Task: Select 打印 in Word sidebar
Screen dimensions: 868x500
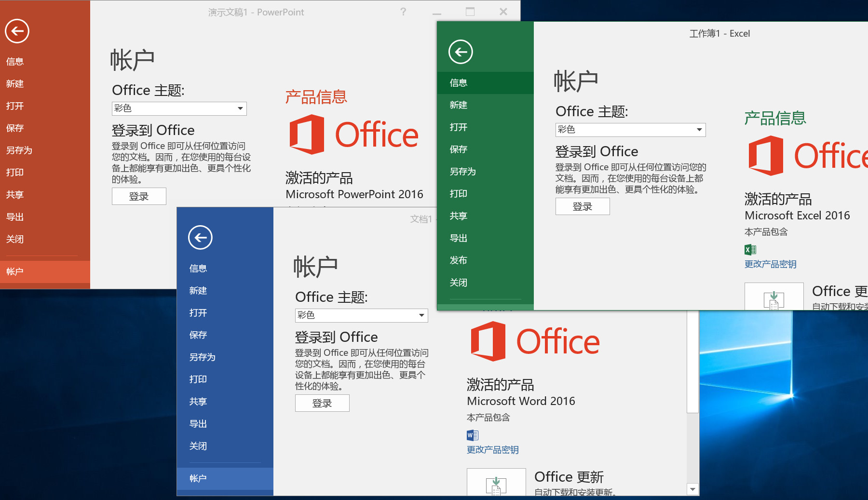Action: click(x=225, y=379)
